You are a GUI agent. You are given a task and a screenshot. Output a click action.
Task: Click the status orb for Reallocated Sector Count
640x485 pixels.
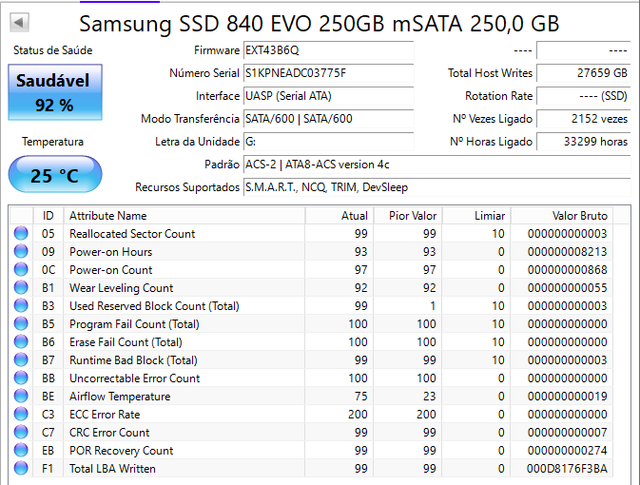[21, 234]
